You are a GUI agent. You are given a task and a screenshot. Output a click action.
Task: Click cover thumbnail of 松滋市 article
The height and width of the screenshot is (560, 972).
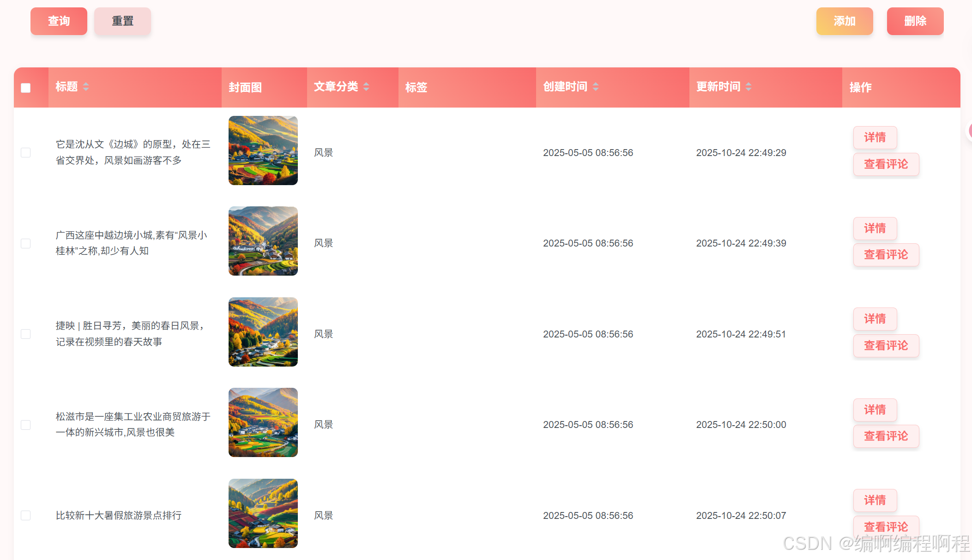(x=263, y=422)
